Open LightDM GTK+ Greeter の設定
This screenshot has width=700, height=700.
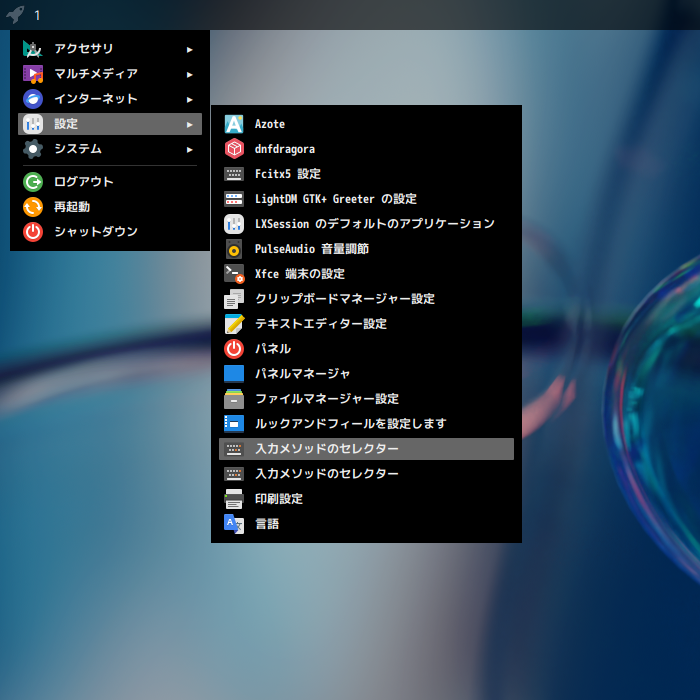(366, 199)
